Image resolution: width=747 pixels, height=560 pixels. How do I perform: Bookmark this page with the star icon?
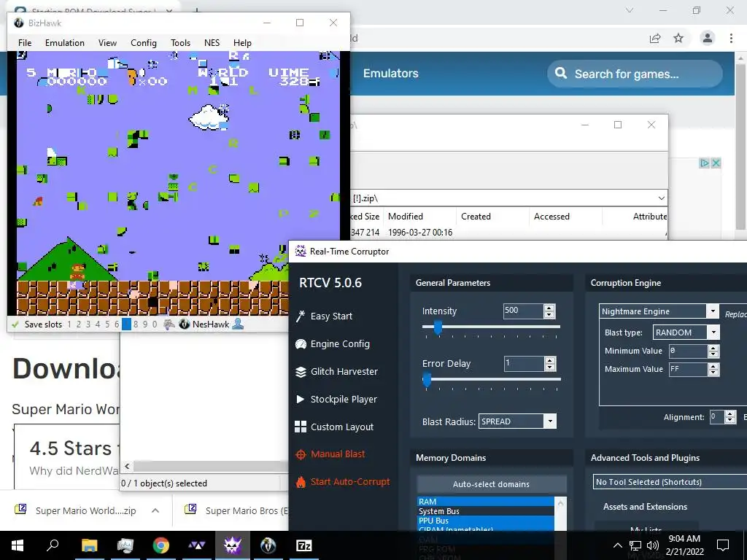click(x=678, y=38)
